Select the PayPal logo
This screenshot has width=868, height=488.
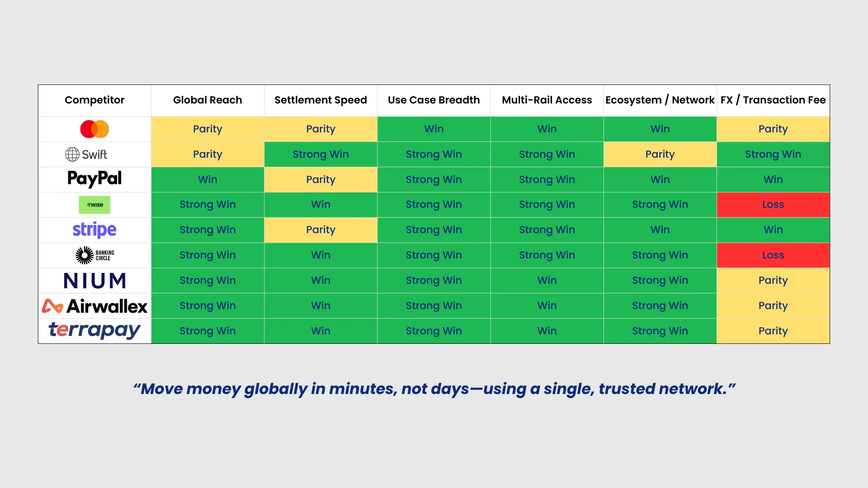[x=94, y=179]
